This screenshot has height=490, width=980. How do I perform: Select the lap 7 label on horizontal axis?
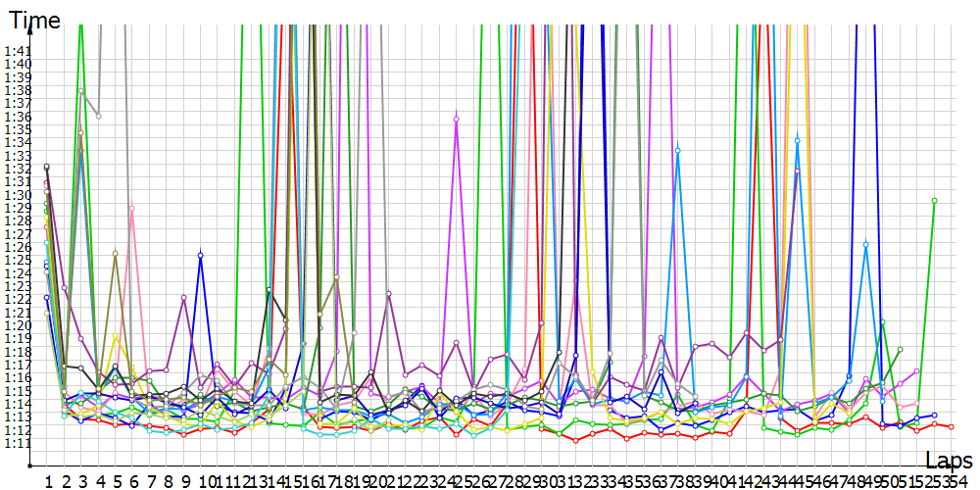150,481
